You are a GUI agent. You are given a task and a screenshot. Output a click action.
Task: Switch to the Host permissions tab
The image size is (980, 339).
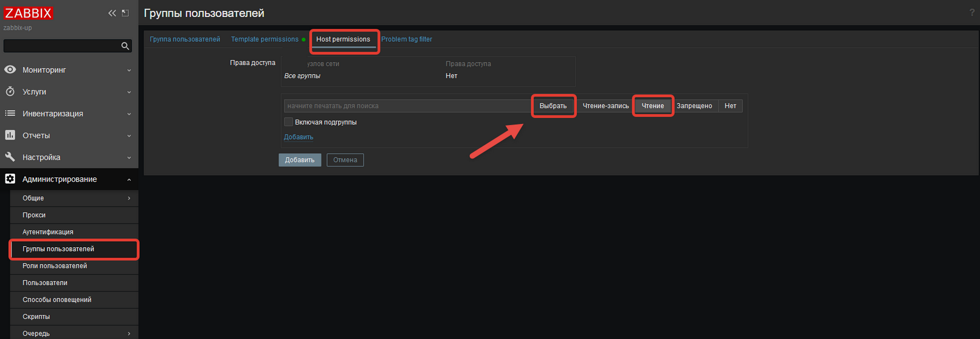pyautogui.click(x=343, y=39)
